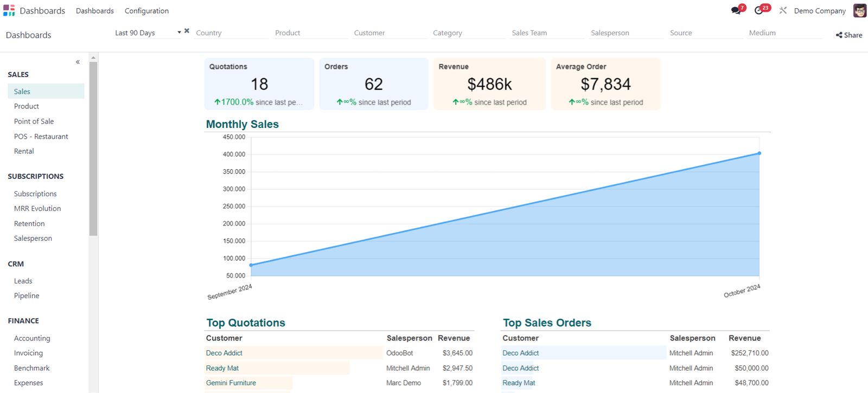Click the Product filter field
This screenshot has height=393, width=868.
311,33
